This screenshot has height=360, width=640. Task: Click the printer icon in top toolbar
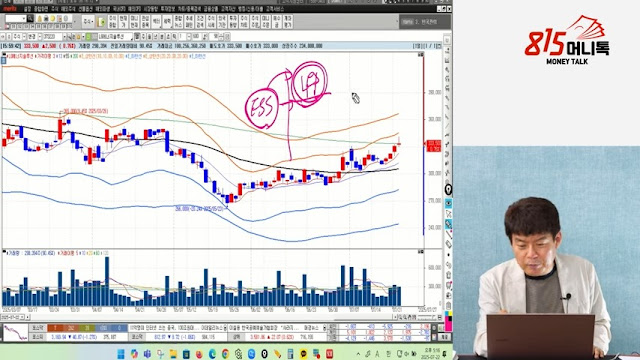(46, 19)
